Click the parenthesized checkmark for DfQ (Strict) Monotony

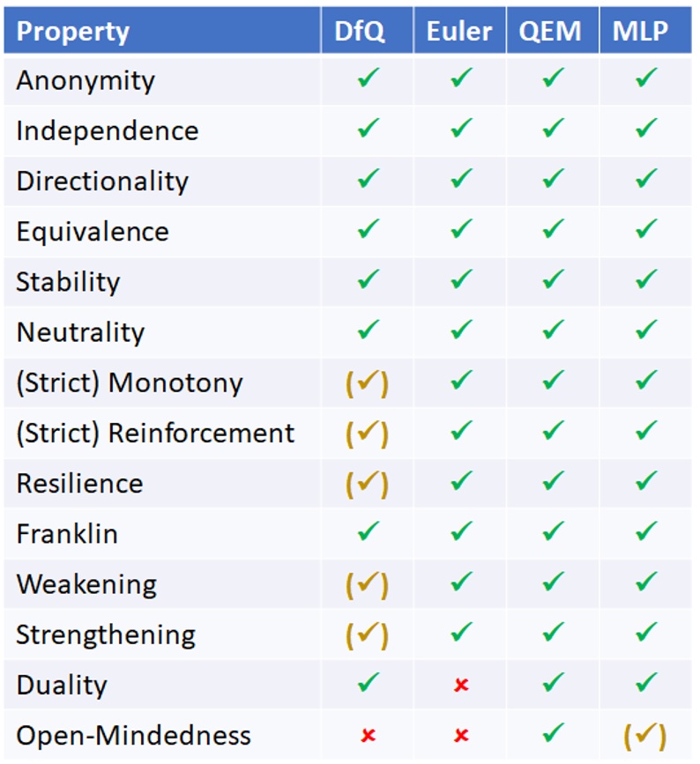tap(368, 382)
